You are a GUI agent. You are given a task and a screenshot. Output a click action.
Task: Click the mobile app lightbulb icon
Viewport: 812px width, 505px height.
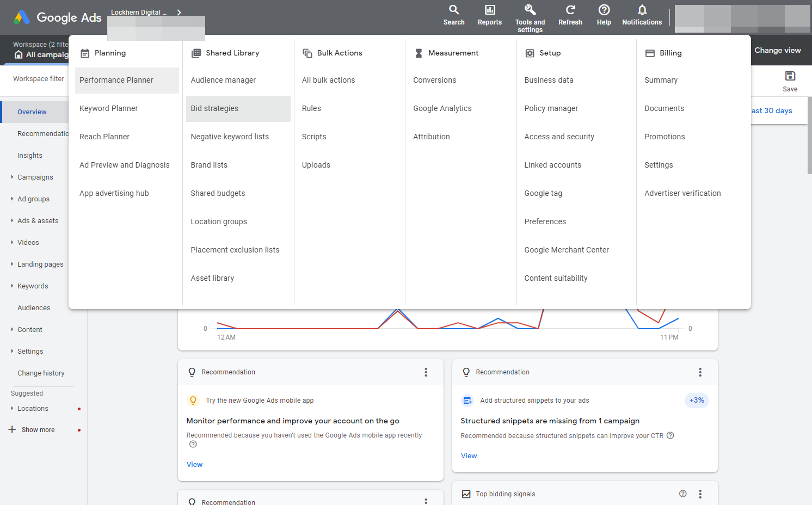[x=193, y=401]
